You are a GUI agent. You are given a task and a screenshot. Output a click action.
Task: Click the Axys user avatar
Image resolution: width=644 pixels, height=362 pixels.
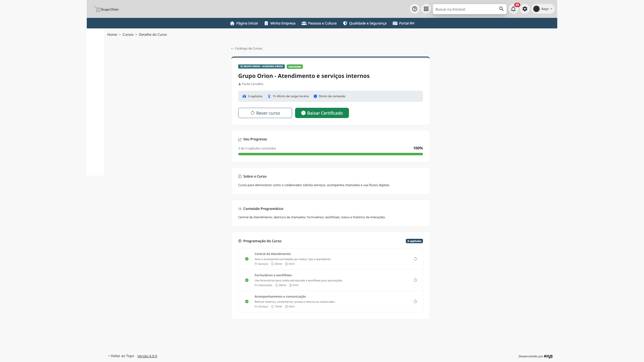[536, 9]
